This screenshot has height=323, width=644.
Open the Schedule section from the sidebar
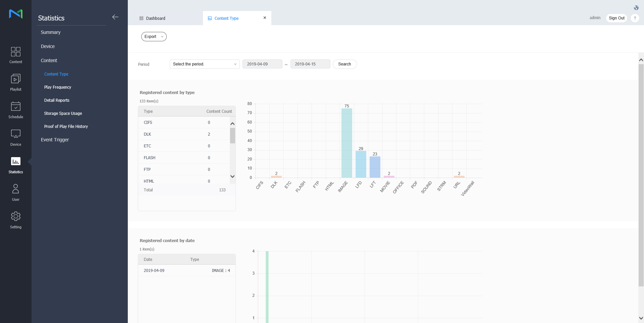tap(15, 110)
